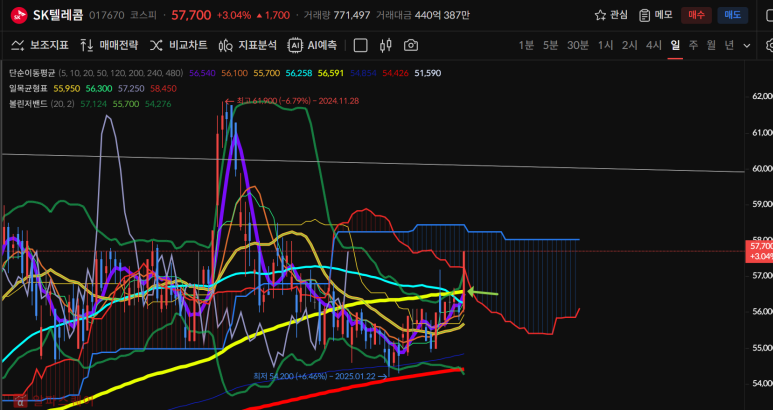Expand the interval dropdown chevron

(x=747, y=46)
